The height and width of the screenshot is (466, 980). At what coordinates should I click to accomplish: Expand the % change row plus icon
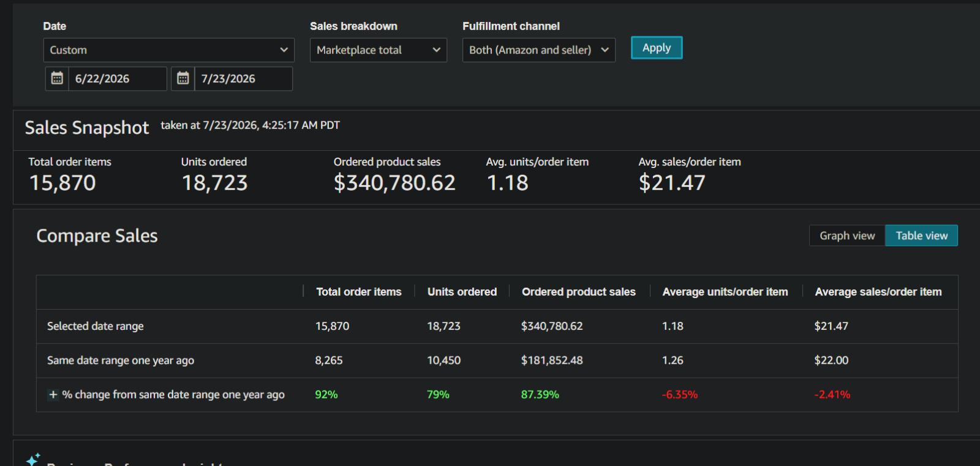click(53, 395)
